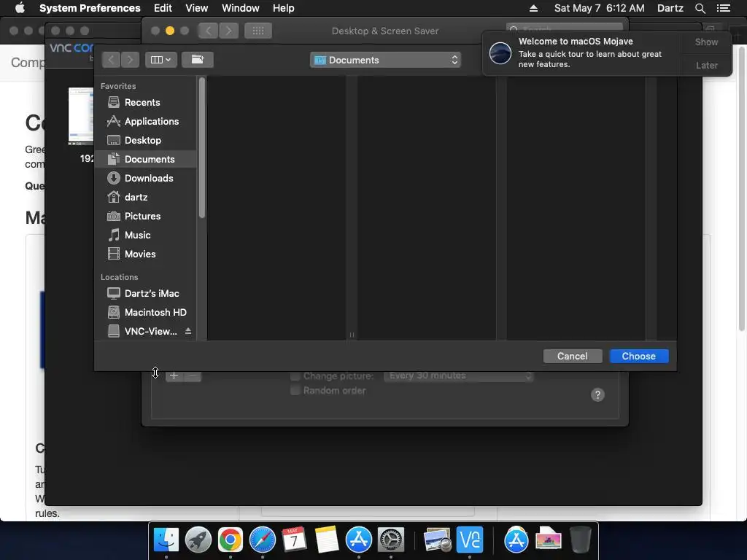Open Preview app from the Dock
Viewport: 747px width, 560px height.
click(438, 540)
